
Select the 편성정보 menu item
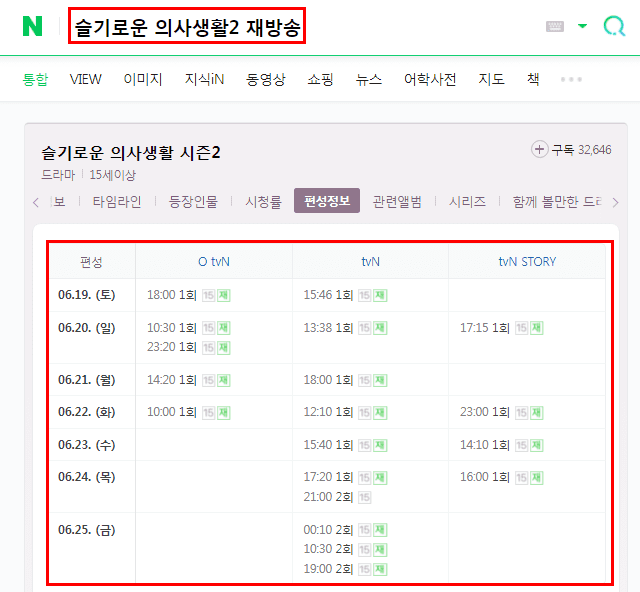(327, 200)
